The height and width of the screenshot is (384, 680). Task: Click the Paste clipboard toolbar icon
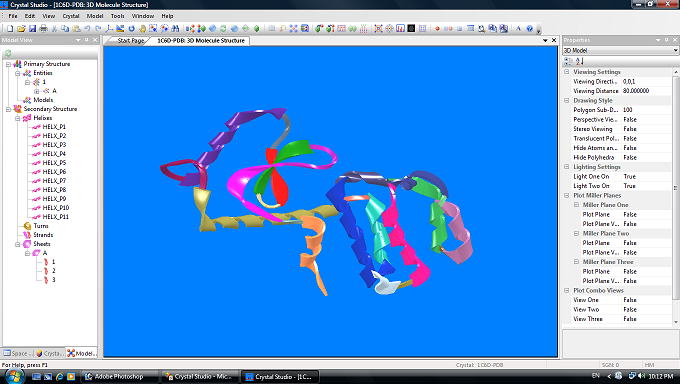point(76,29)
